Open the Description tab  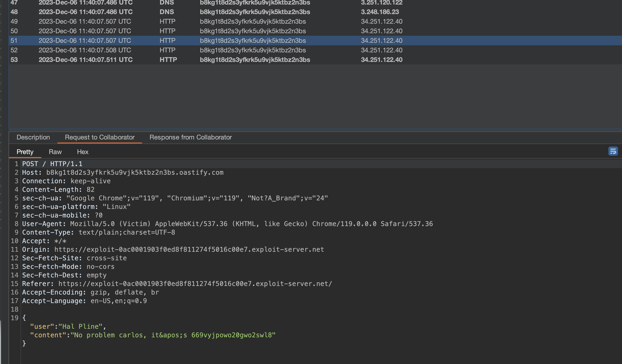click(x=33, y=137)
